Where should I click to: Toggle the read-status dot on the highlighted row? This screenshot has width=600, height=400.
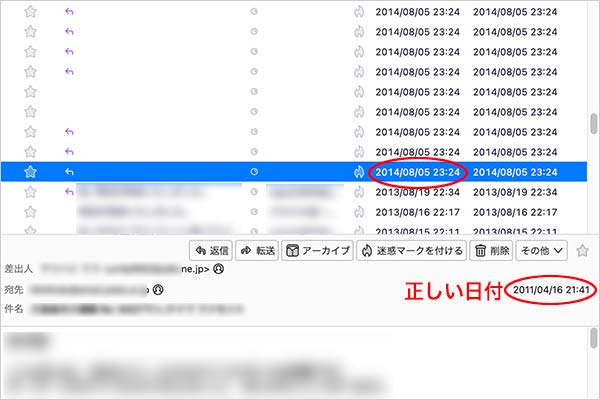click(254, 172)
